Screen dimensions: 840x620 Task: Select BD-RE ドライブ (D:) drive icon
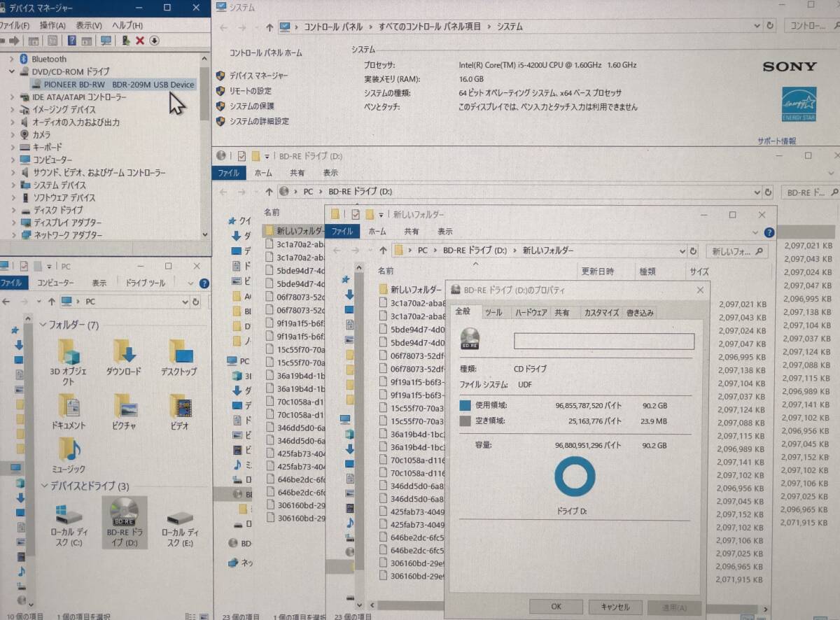pos(124,522)
